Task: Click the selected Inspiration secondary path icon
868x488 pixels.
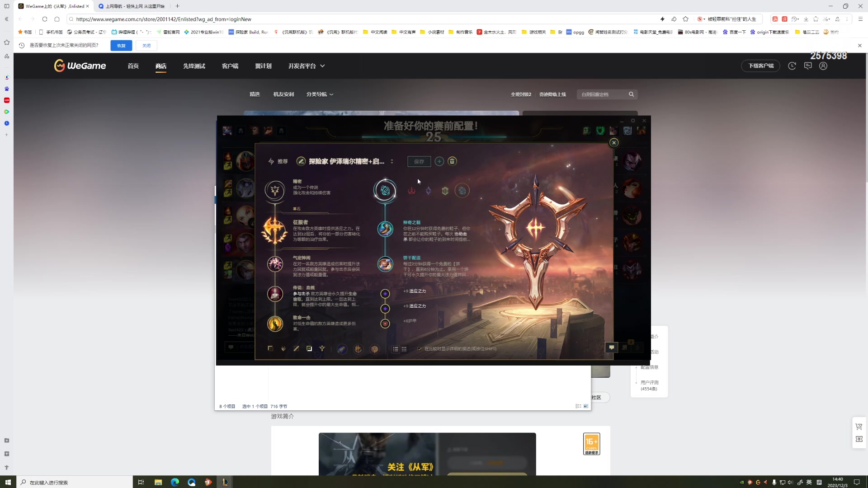Action: coord(385,190)
